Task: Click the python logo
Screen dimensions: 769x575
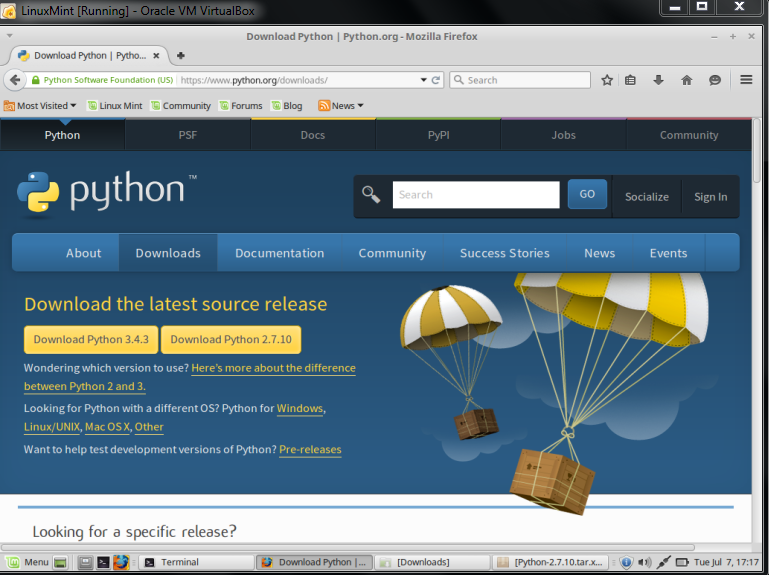Action: (107, 192)
